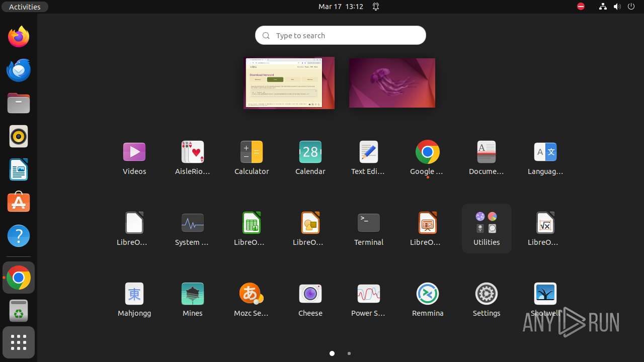Open LibreOffice Draw yellow shapes icon

[310, 229]
